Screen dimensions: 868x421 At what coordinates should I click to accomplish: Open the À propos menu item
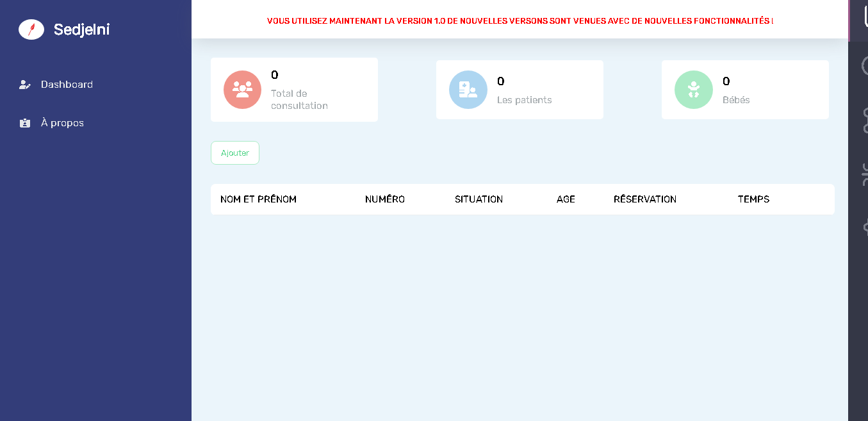coord(62,123)
